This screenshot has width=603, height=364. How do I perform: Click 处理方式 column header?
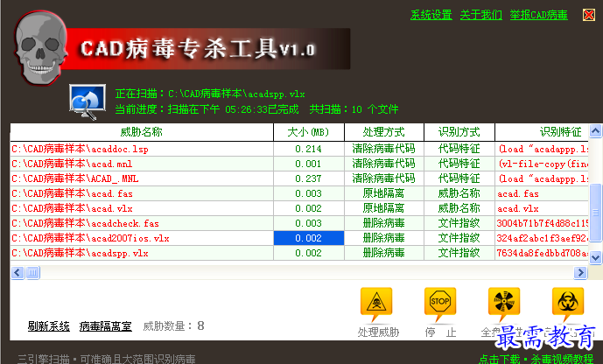click(x=384, y=132)
